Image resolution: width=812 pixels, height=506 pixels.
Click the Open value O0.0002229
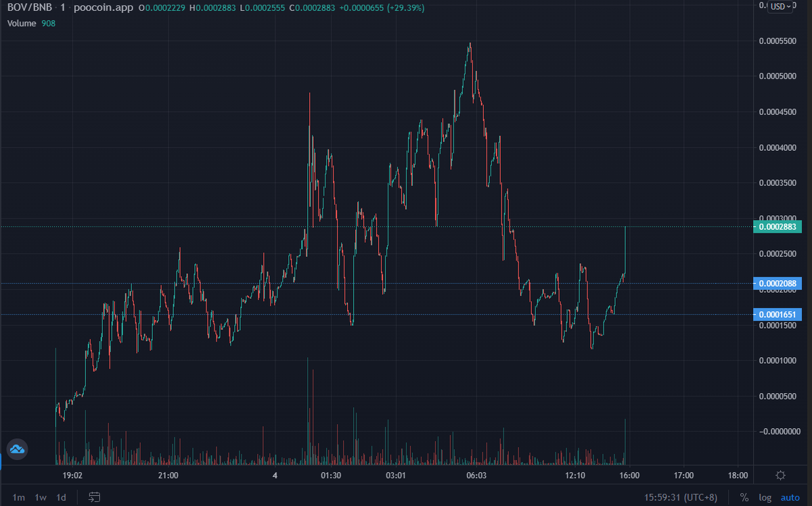click(x=162, y=8)
